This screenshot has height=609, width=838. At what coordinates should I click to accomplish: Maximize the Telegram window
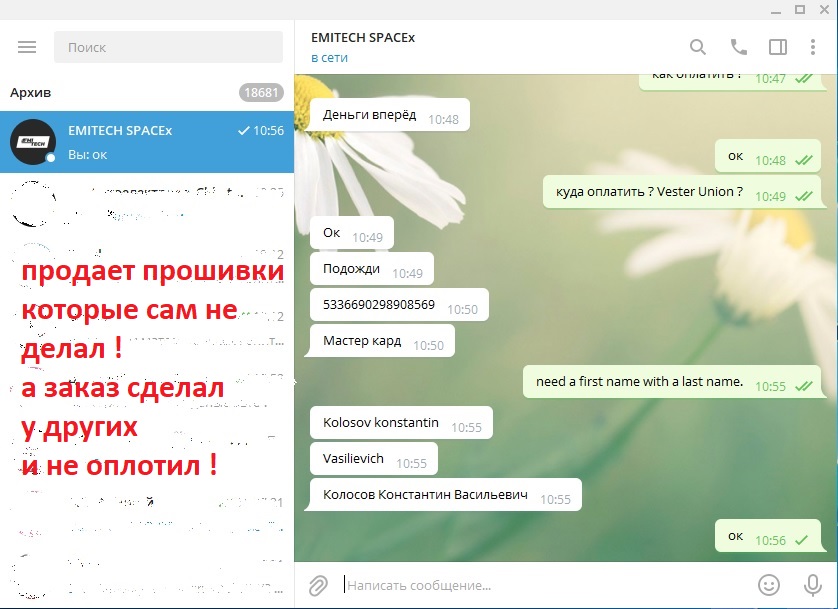coord(799,9)
